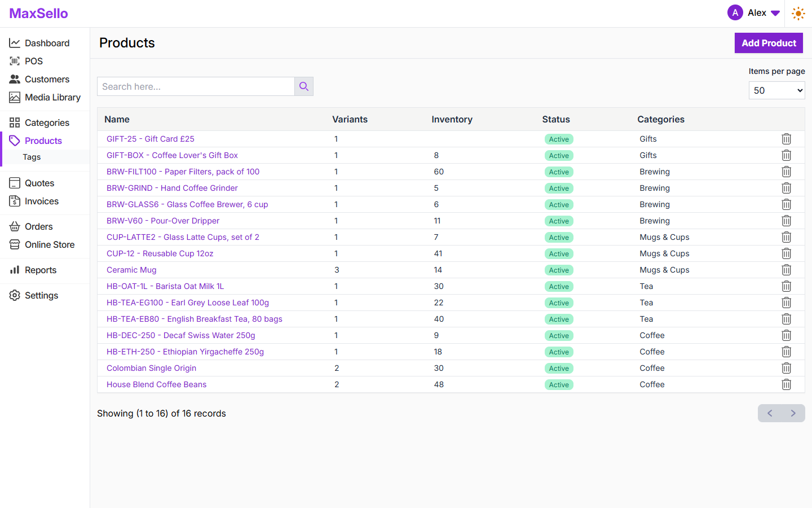
Task: Click the search magnifier icon
Action: tap(304, 86)
